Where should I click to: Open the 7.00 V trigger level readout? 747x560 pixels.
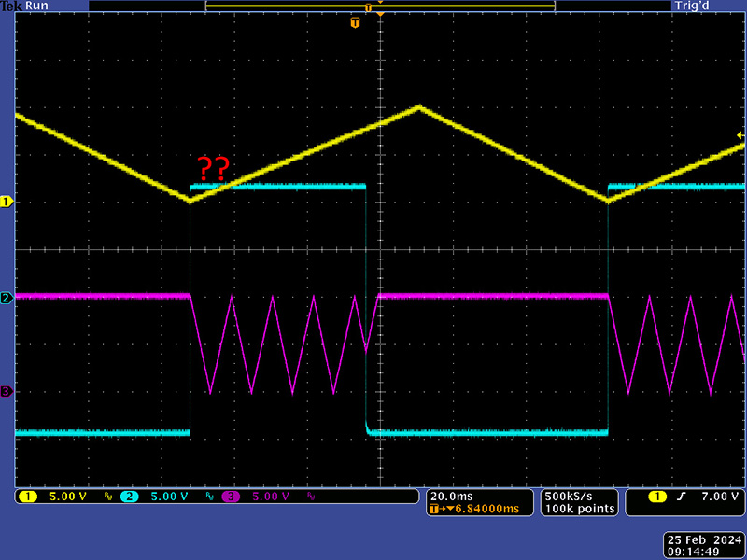[713, 497]
